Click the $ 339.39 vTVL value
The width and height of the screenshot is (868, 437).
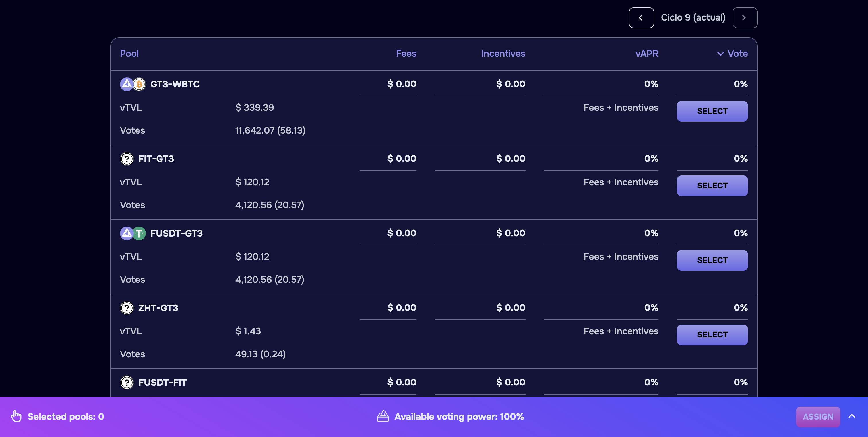click(254, 108)
